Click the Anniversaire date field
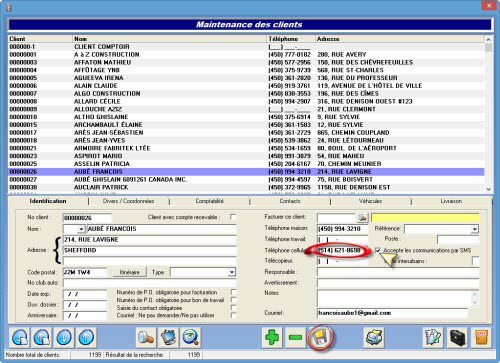 click(85, 315)
